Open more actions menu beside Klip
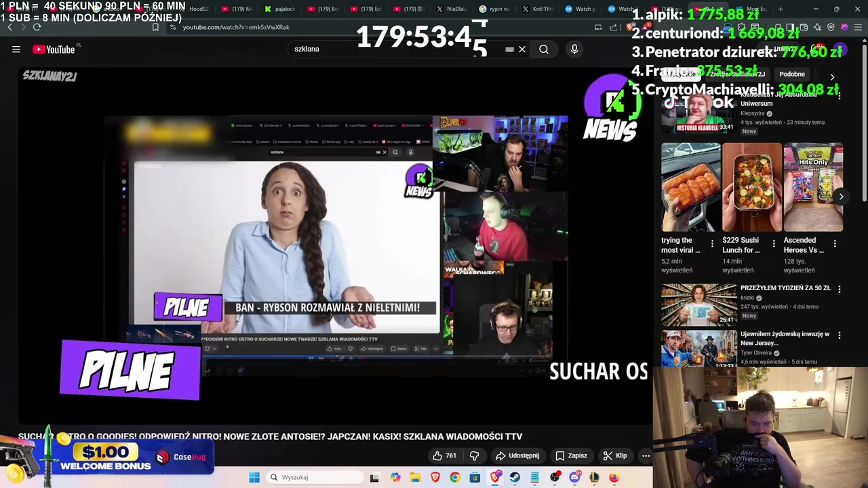 pyautogui.click(x=646, y=455)
